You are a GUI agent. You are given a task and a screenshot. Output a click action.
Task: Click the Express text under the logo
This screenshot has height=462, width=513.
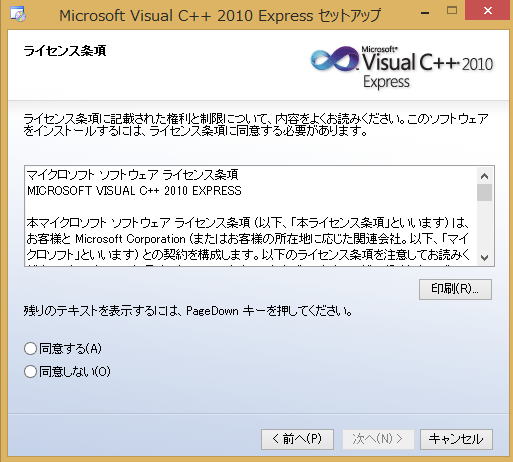[386, 82]
